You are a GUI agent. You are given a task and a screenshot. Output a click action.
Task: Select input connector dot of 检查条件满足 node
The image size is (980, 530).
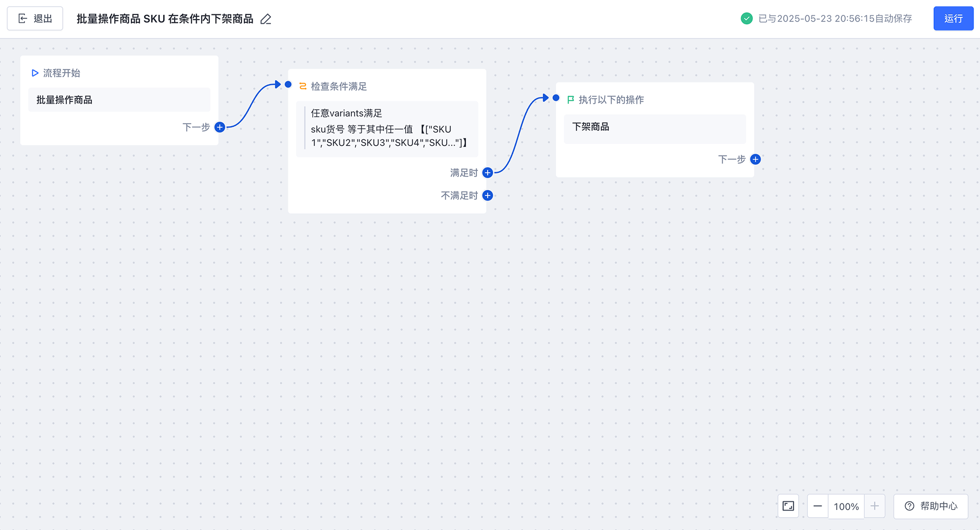pyautogui.click(x=288, y=85)
